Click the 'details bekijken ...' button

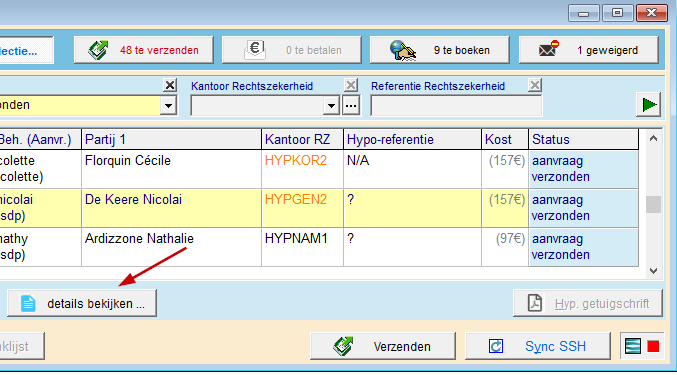[82, 303]
